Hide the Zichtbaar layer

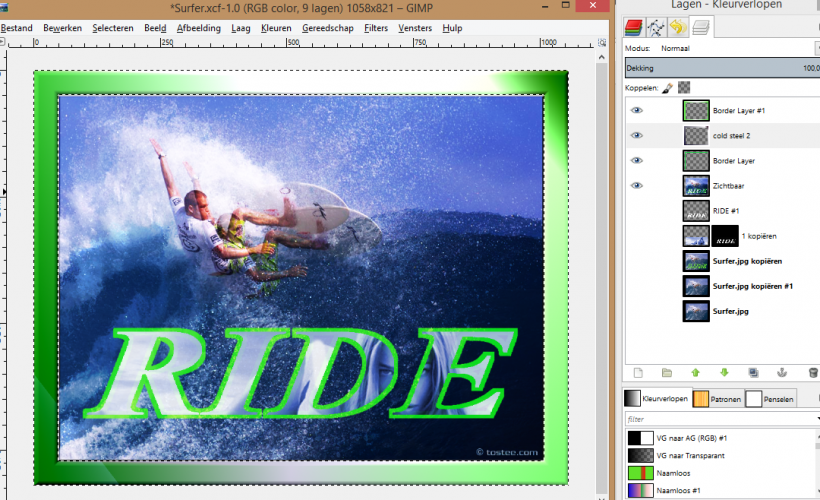[637, 185]
